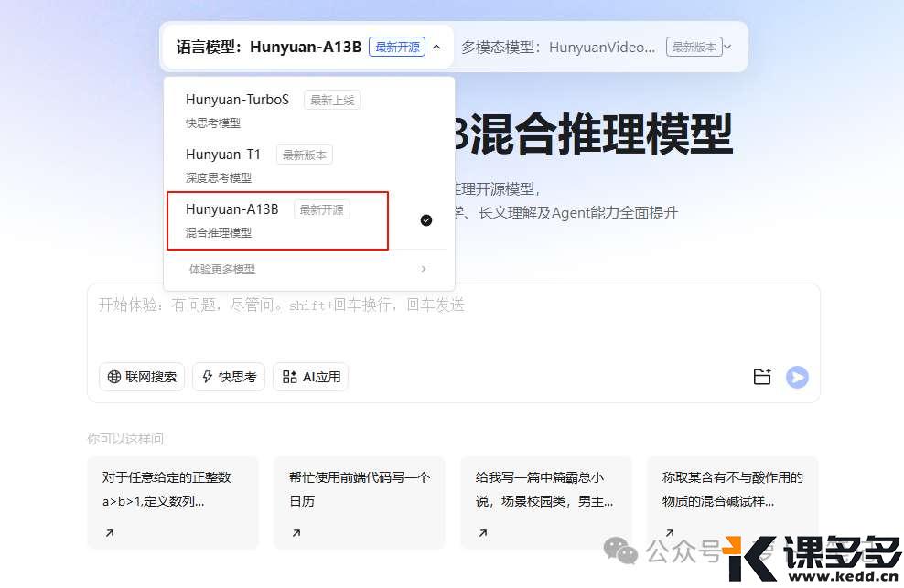Click the chat input field placeholder
The height and width of the screenshot is (588, 904).
(x=281, y=305)
